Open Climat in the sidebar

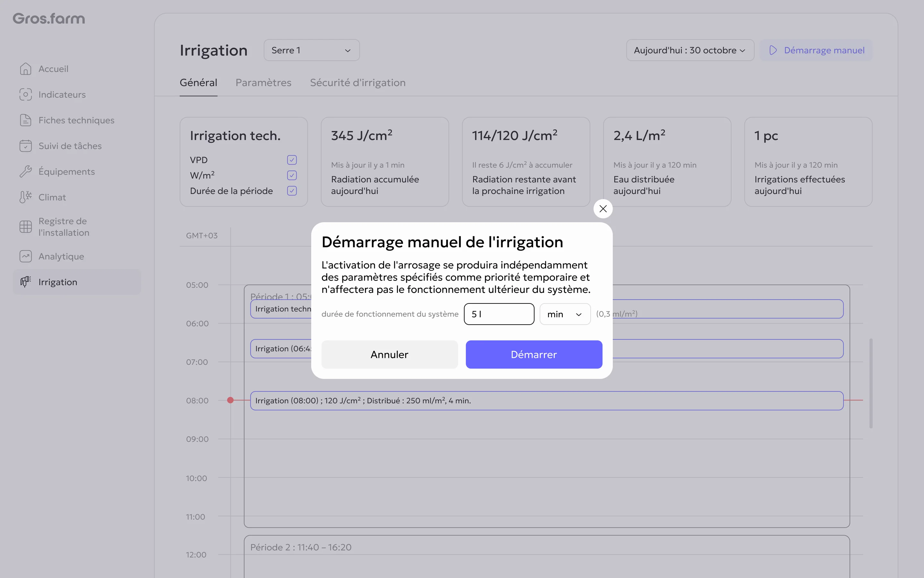(77, 197)
